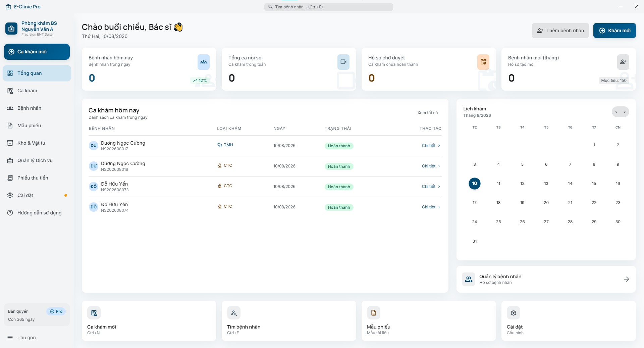
Task: Click the TMH stethoscope exam type icon
Action: (220, 145)
